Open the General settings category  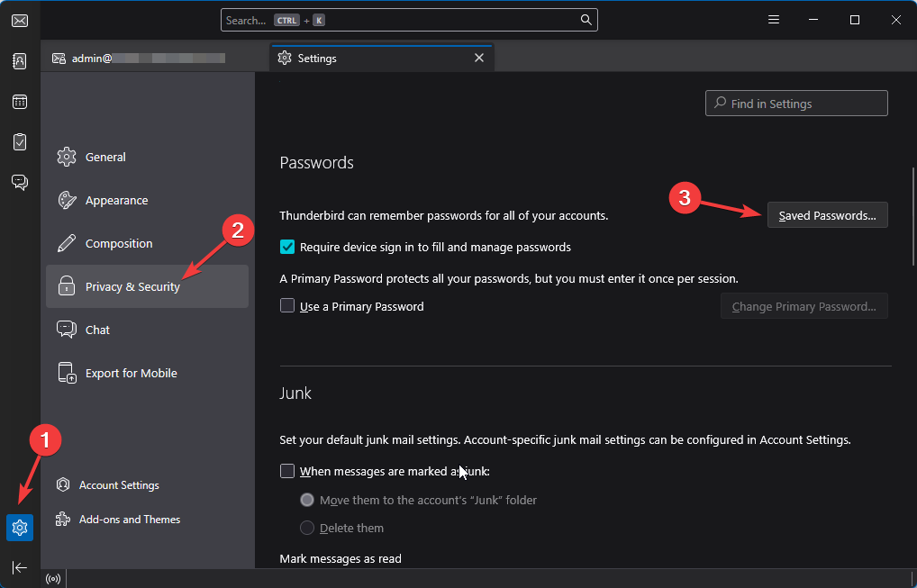tap(148, 157)
